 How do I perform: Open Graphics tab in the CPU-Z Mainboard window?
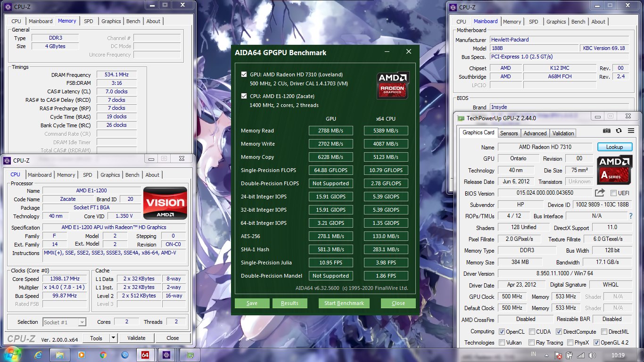[556, 22]
